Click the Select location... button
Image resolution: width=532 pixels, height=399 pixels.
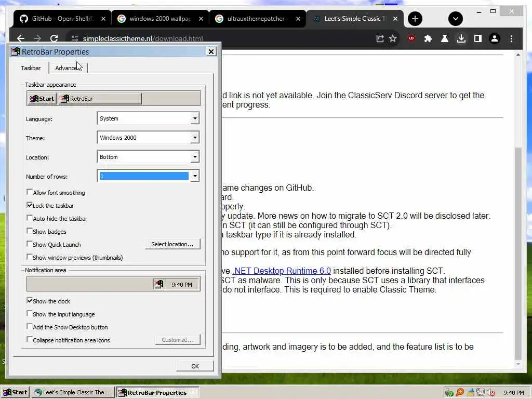(x=172, y=244)
